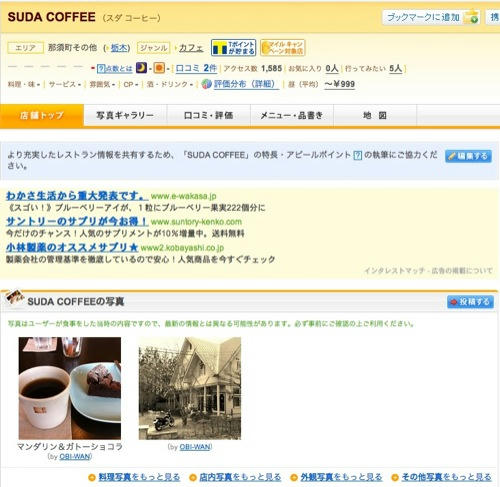
Task: Click the daytime sun rating icon
Action: coord(159,68)
